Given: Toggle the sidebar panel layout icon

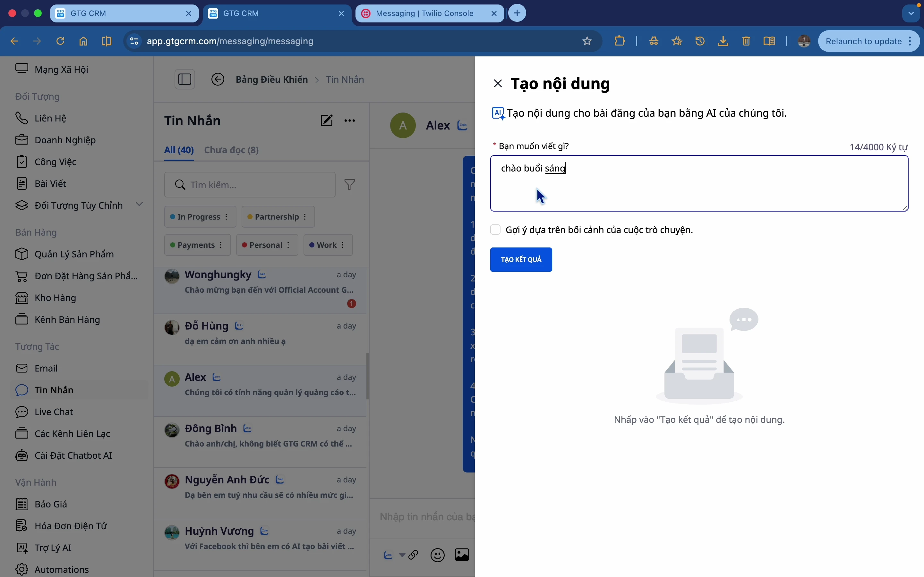Looking at the screenshot, I should point(185,79).
